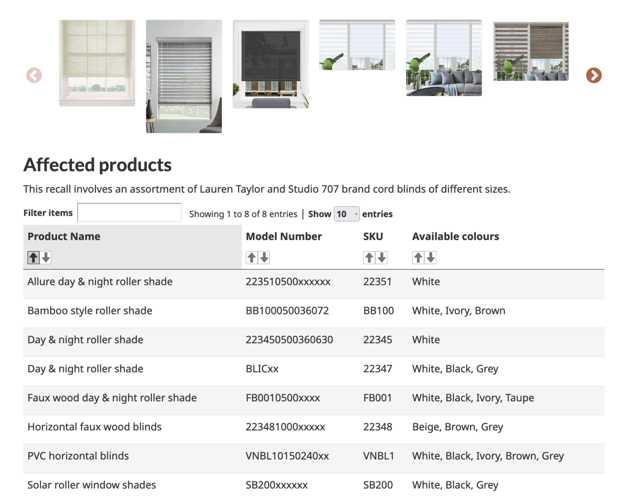Screen dimensions: 641x500
Task: Click colours 'White, Ivory, Brown'
Action: coord(459,311)
